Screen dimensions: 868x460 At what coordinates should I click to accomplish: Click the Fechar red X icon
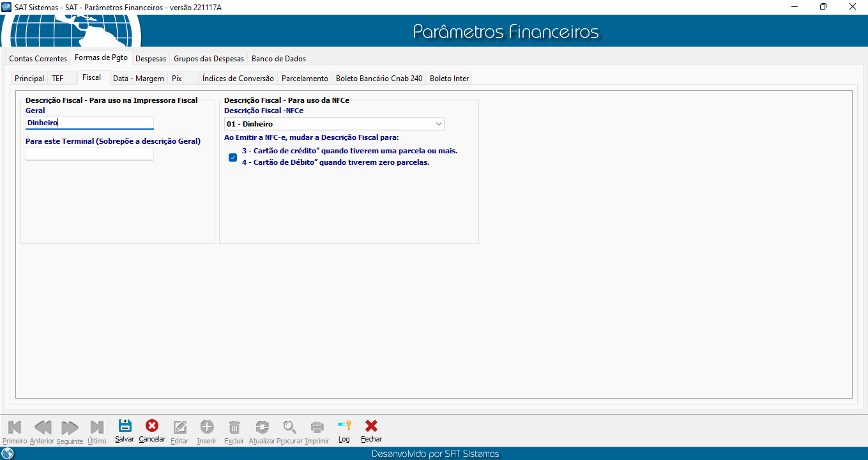[371, 426]
